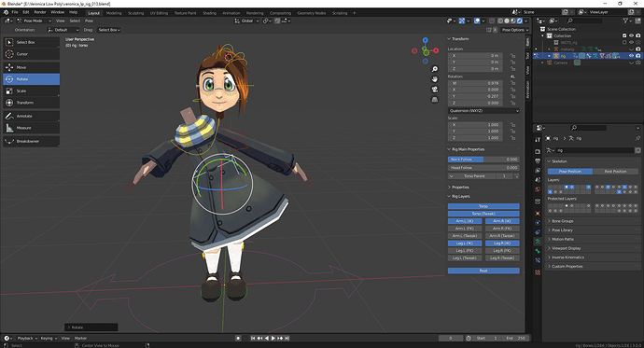The image size is (644, 348).
Task: Open the Global orientation dropdown
Action: coord(246,21)
